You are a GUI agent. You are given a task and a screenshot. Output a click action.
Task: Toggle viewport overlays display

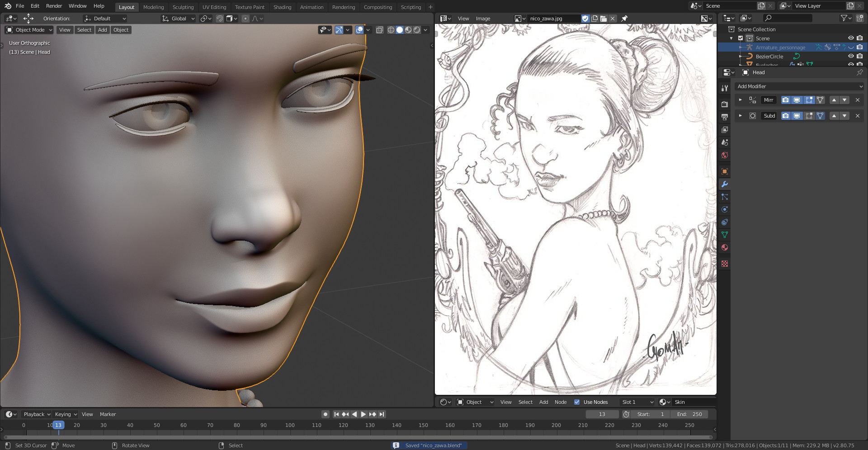click(359, 30)
